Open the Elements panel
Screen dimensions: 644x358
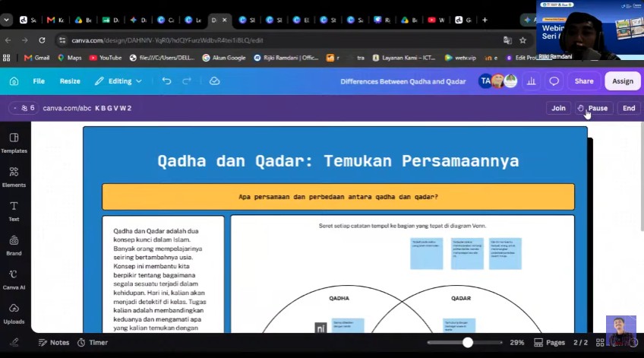coord(14,177)
